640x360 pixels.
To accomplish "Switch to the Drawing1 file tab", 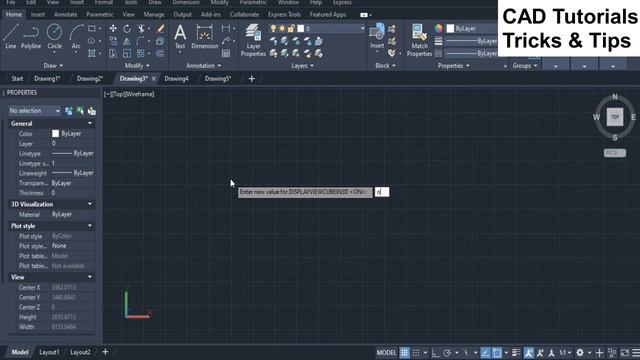I will [x=47, y=79].
